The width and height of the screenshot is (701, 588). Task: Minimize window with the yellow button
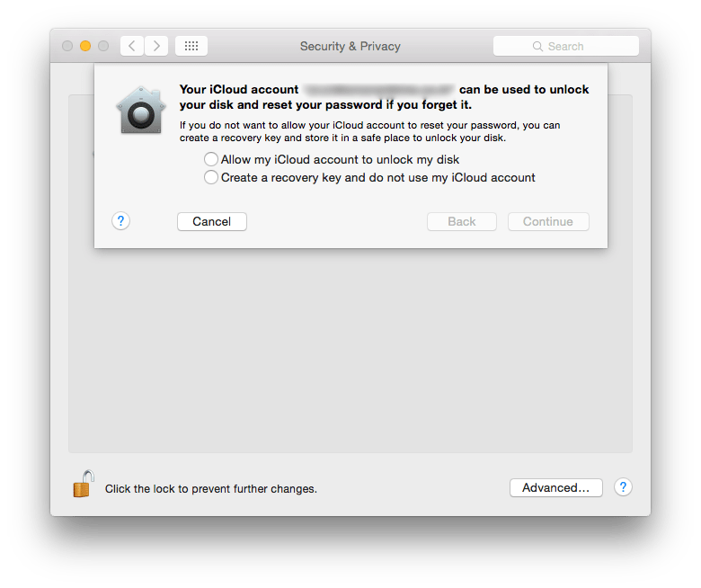point(85,46)
